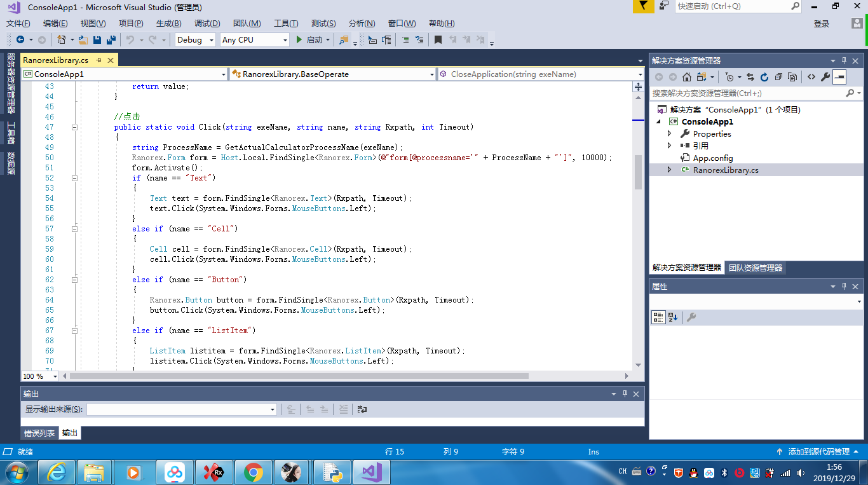Click the Find in Files toolbar icon
The height and width of the screenshot is (485, 868).
[x=344, y=39]
